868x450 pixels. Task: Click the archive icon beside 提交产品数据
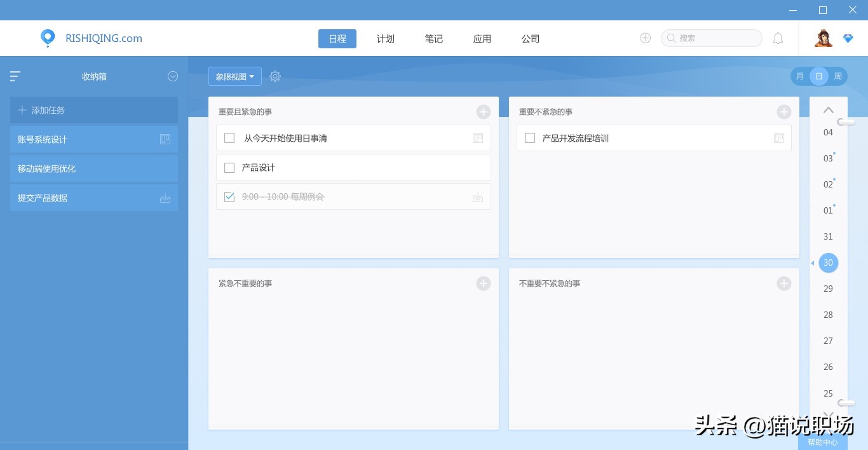(x=165, y=198)
